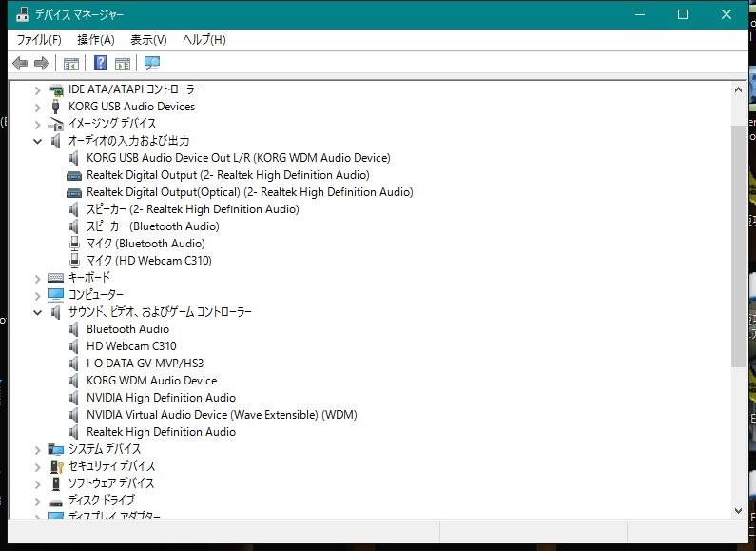The height and width of the screenshot is (551, 756).
Task: Select NVIDIA High Definition Audio entry
Action: pyautogui.click(x=161, y=398)
